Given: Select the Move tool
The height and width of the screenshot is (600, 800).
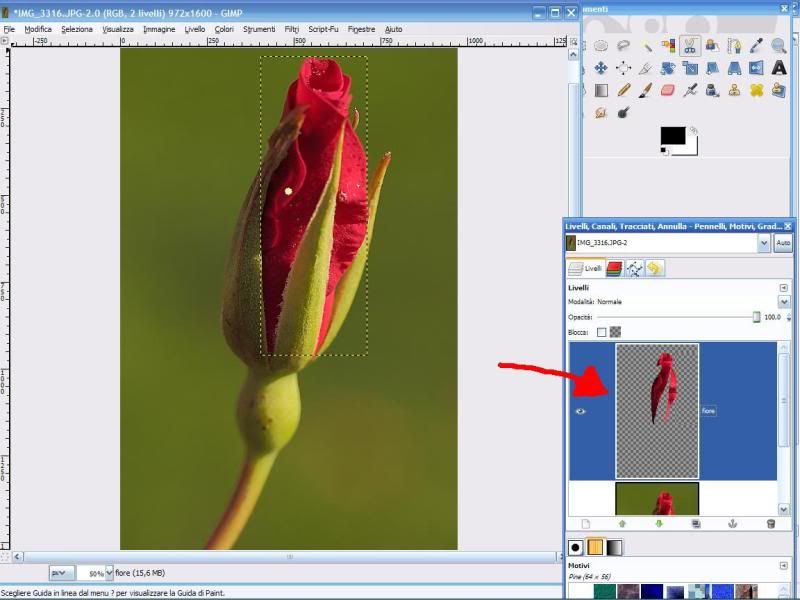Looking at the screenshot, I should pyautogui.click(x=601, y=68).
